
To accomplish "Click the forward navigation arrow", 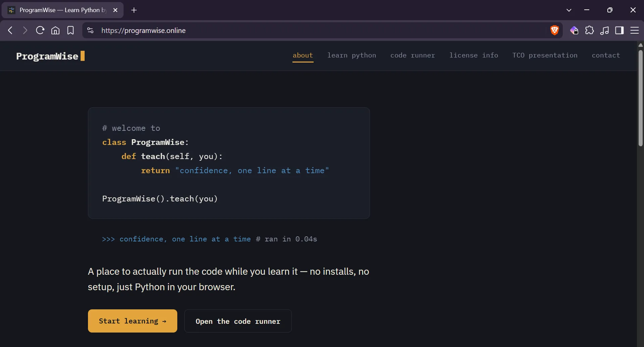I will 25,30.
